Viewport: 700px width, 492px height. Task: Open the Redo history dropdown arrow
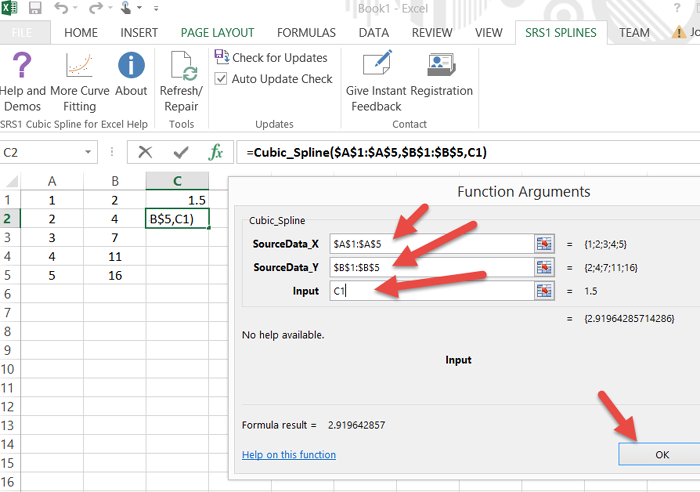pyautogui.click(x=110, y=8)
